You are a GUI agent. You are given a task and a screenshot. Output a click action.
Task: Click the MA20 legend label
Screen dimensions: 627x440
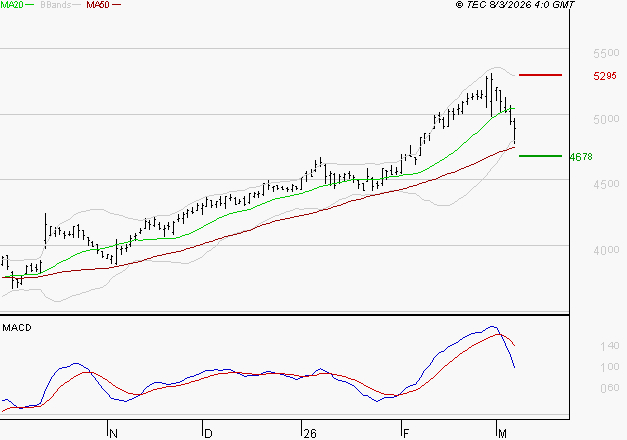(12, 4)
